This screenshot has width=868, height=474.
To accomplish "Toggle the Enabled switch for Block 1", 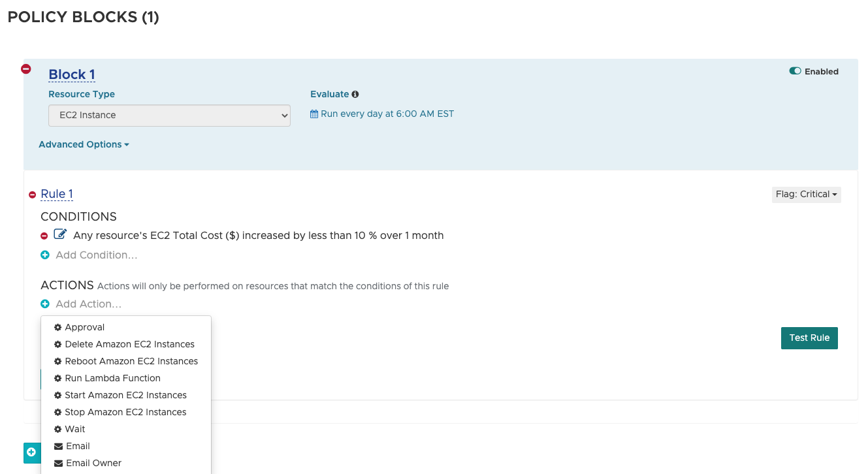I will (x=795, y=72).
